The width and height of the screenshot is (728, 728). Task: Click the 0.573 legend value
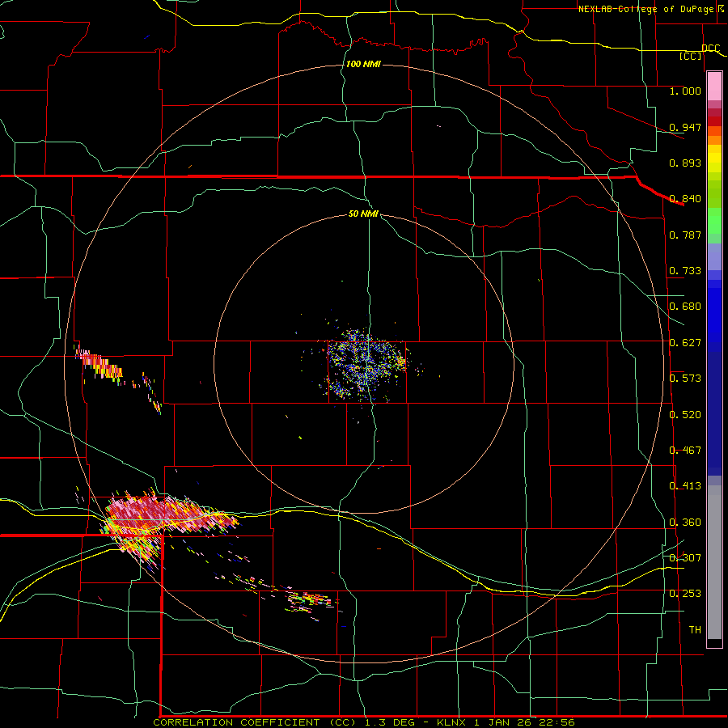(685, 379)
